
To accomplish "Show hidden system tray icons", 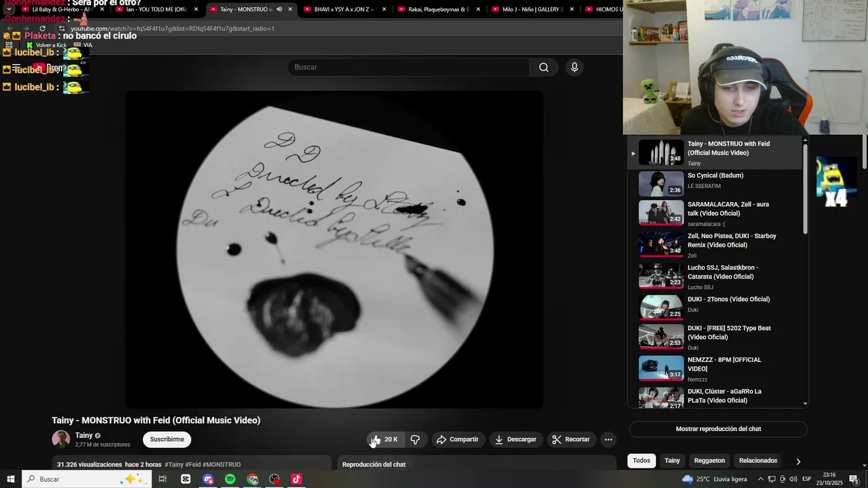I will 760,479.
